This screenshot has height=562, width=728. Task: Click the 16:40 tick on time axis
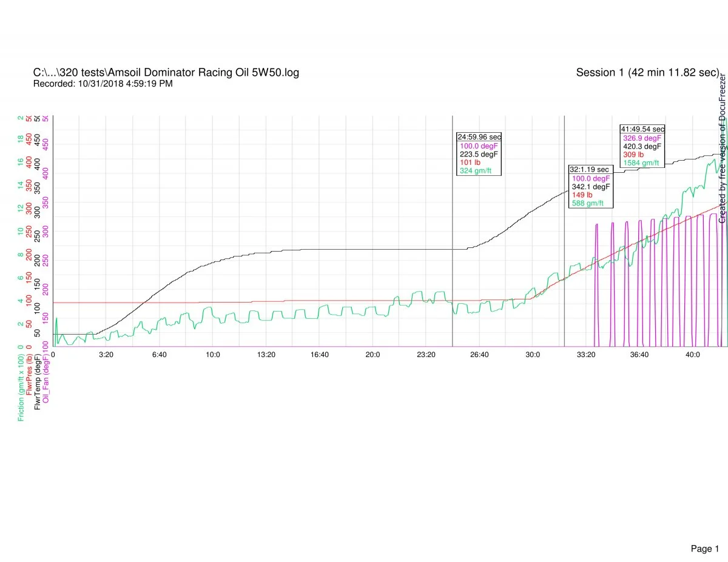[319, 355]
